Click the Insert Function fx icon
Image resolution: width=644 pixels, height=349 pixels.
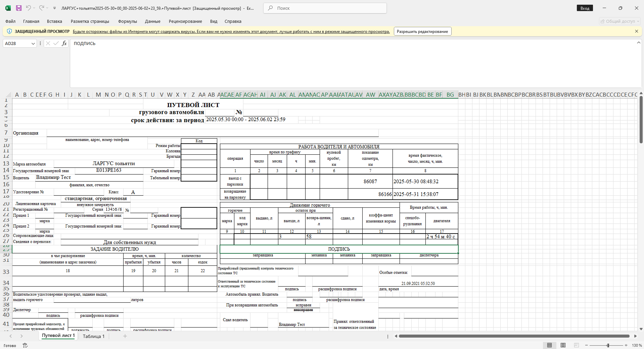coord(64,43)
